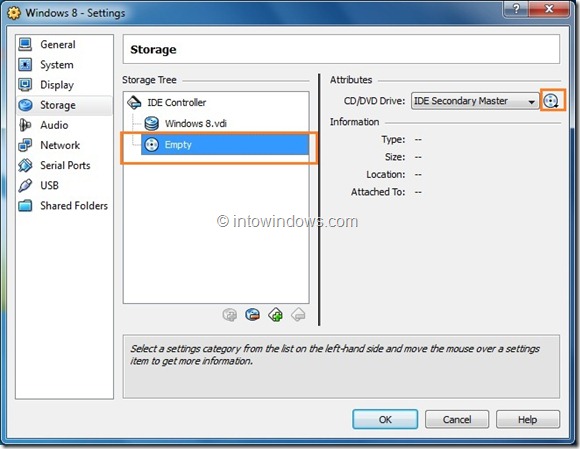580x449 pixels.
Task: Click the Storage disk icon in sidebar
Action: [25, 105]
